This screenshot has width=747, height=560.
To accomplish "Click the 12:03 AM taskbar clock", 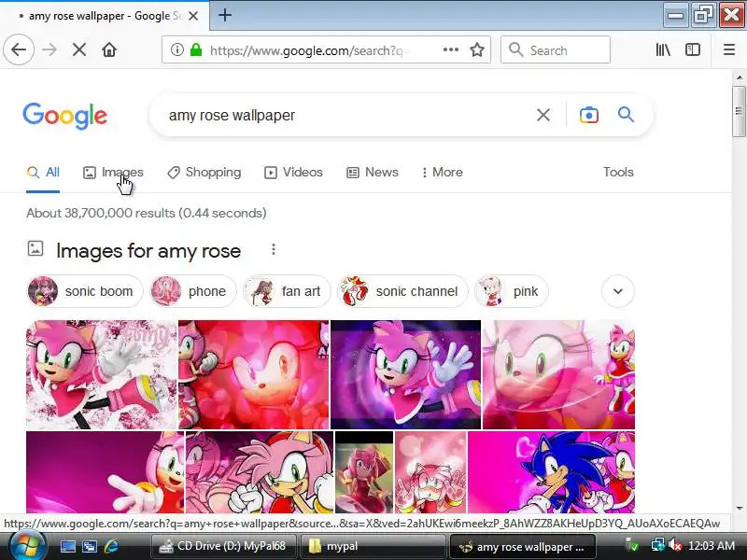I will (712, 546).
